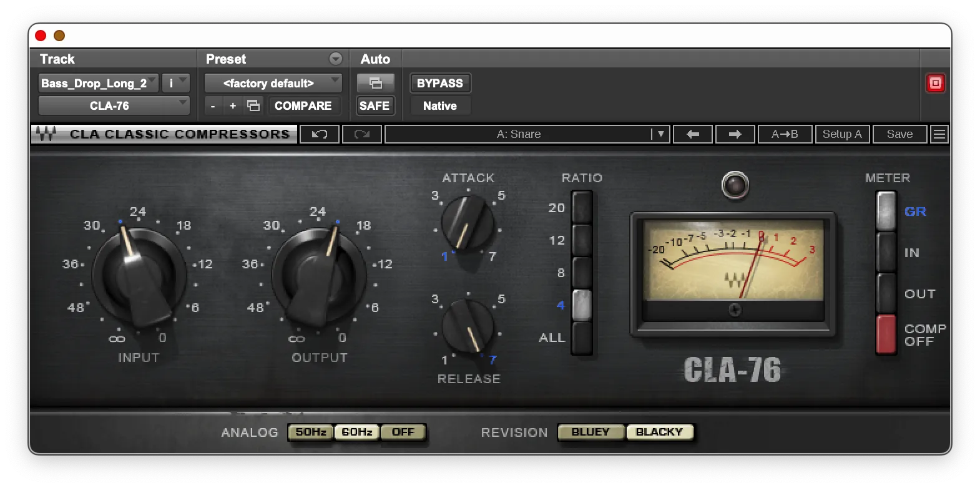The image size is (980, 488).
Task: Toggle the BYPASS button
Action: pos(440,83)
